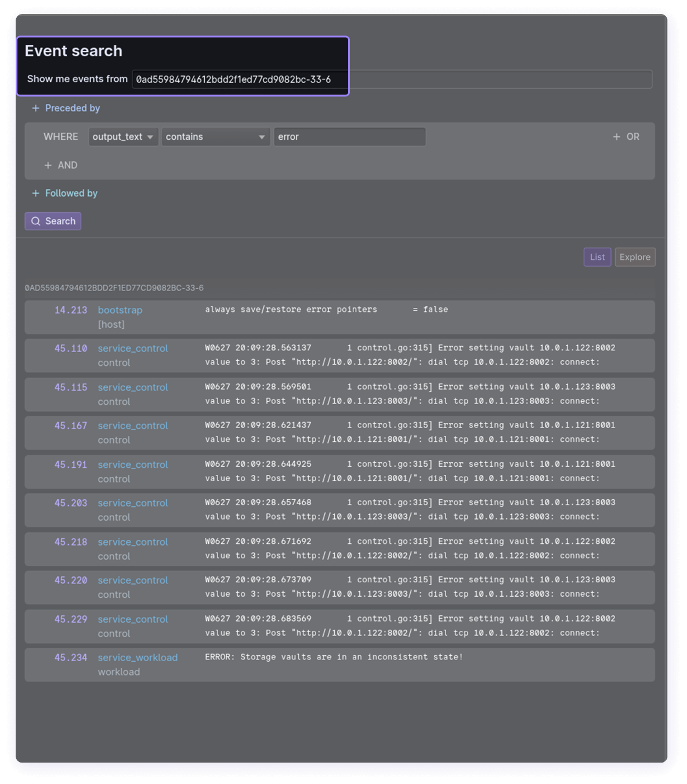Click the error filter value field
Screen dimensions: 687x784
[349, 137]
